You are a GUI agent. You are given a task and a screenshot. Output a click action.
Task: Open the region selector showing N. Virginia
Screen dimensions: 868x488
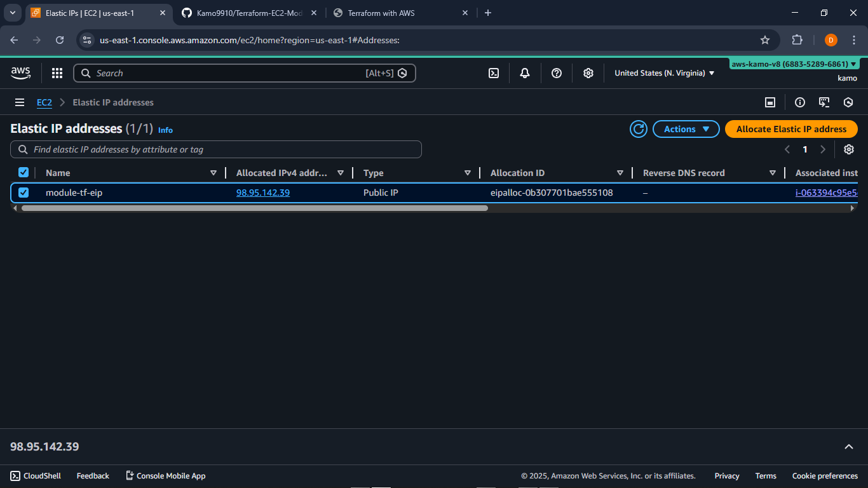(663, 72)
